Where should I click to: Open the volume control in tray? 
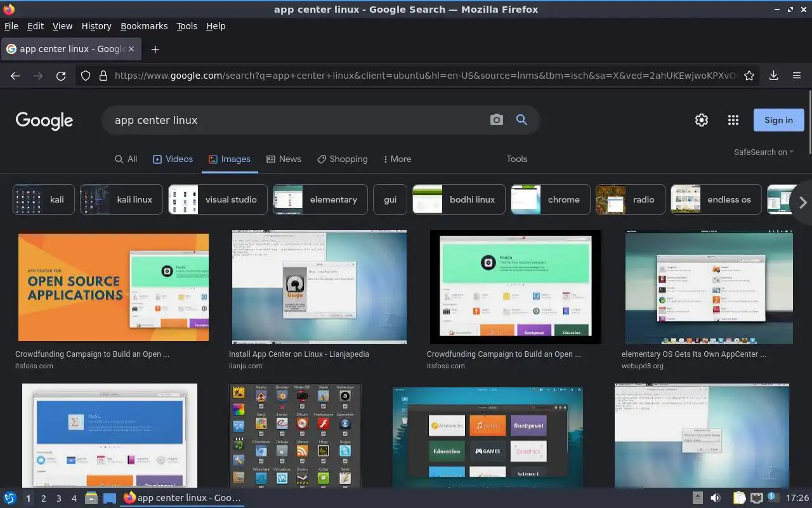pos(715,498)
